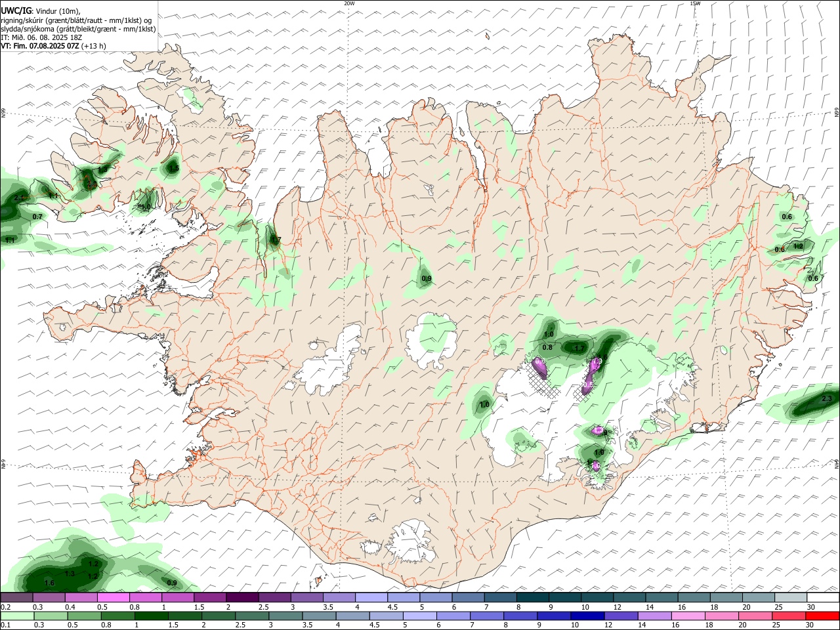Viewport: 840px width, 630px height.
Task: Select the lightest green lower legend swatch after 0.1
Action: coord(18,616)
